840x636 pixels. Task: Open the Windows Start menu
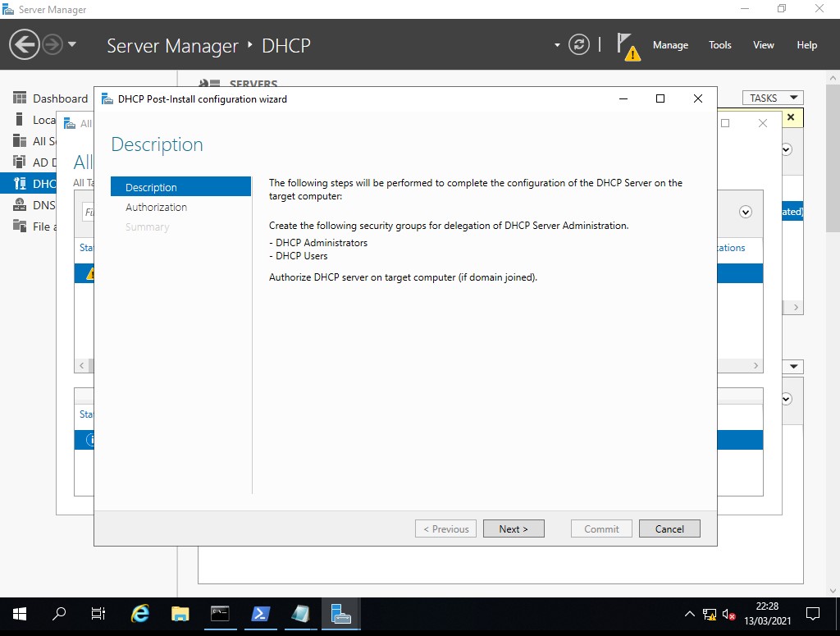20,614
